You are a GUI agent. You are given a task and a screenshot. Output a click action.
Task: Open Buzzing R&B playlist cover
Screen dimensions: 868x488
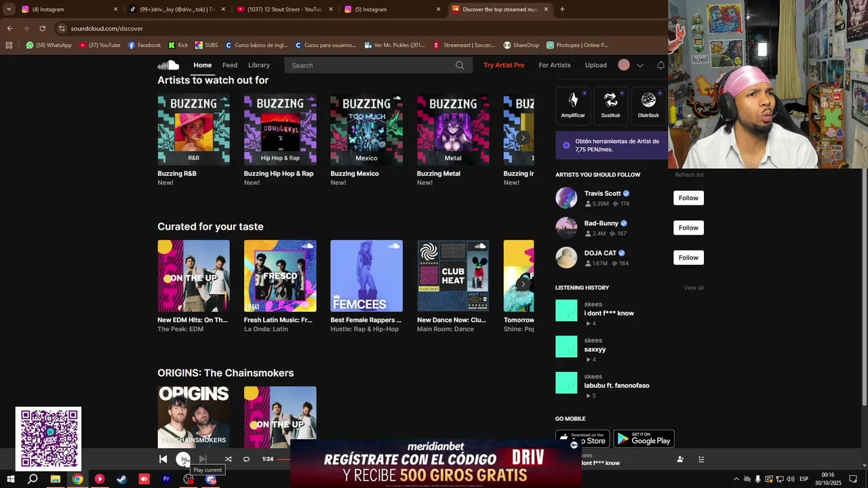pyautogui.click(x=193, y=129)
